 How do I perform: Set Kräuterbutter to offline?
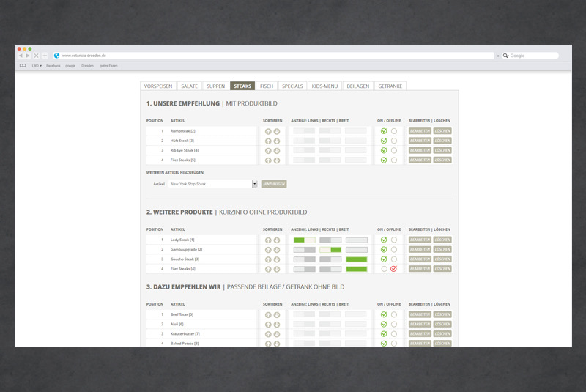(394, 334)
